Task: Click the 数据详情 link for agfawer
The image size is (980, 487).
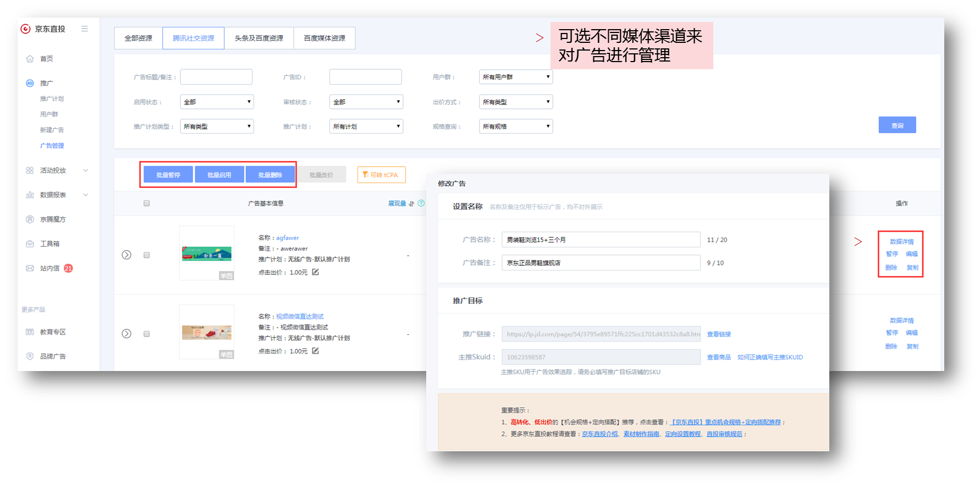Action: [902, 242]
